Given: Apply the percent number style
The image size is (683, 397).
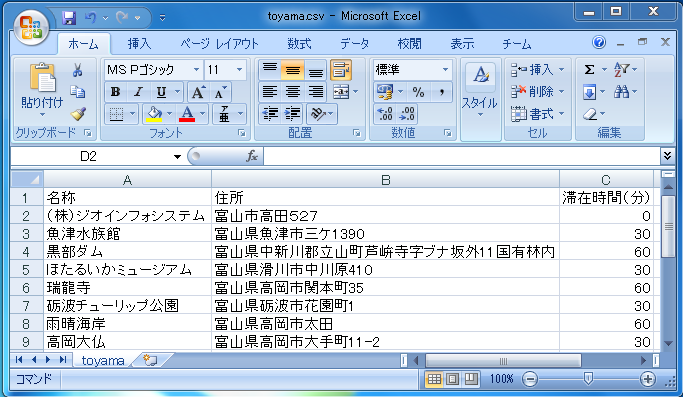Looking at the screenshot, I should [x=418, y=92].
